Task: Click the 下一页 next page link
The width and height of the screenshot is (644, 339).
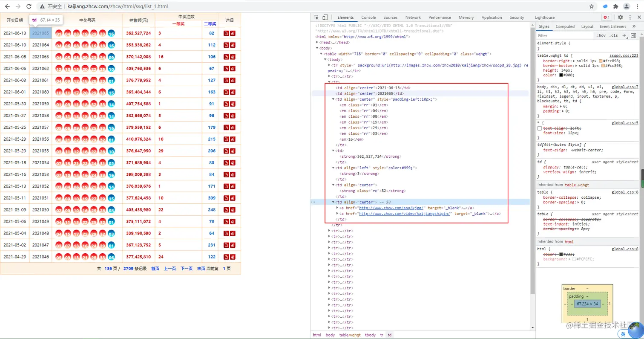Action: 187,269
